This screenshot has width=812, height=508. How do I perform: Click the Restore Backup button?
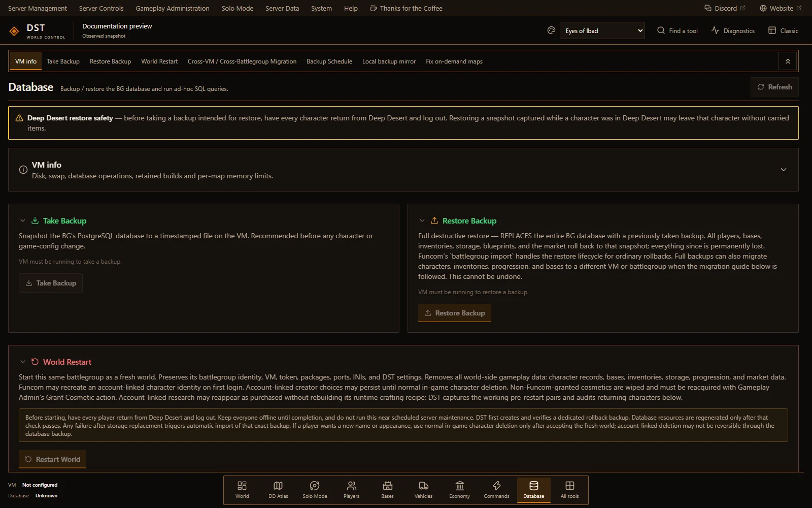tap(455, 313)
